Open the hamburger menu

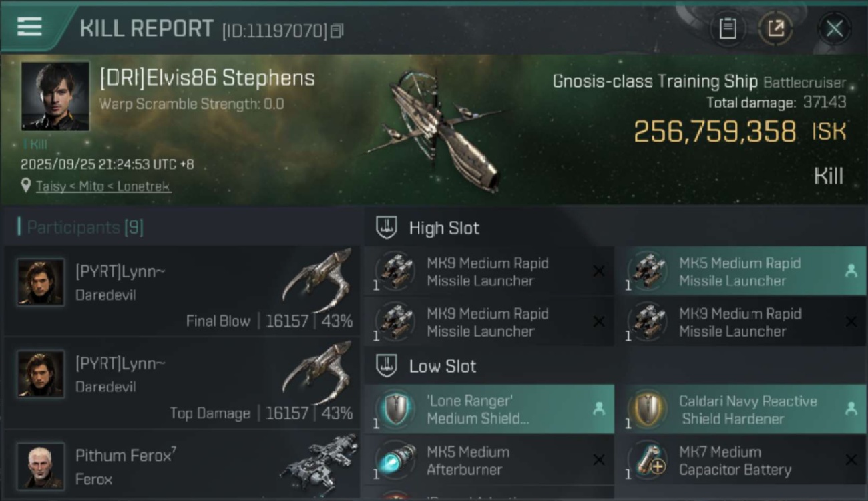click(29, 27)
